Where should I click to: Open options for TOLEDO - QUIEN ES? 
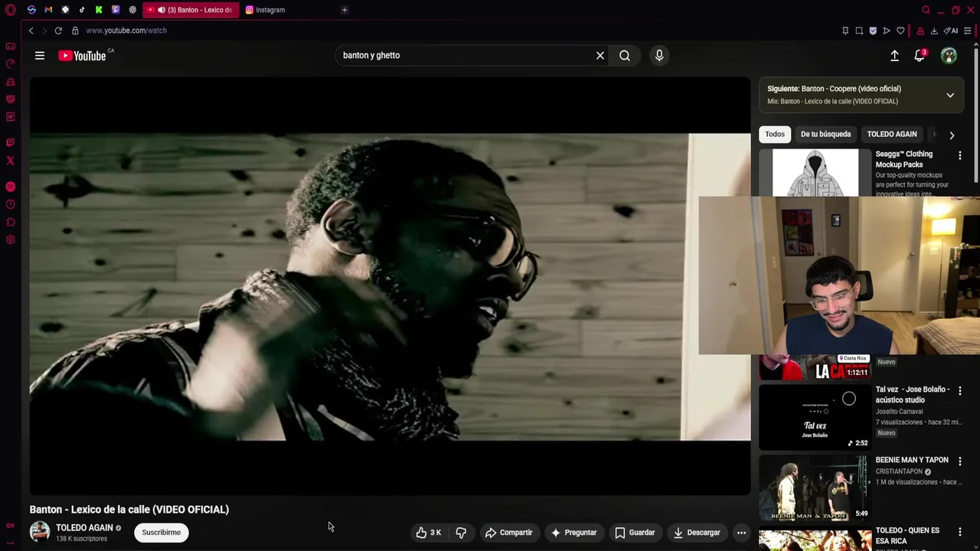(959, 532)
